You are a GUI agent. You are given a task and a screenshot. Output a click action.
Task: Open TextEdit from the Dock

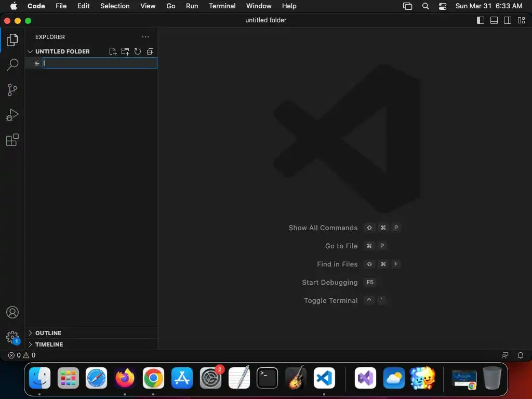click(x=239, y=378)
